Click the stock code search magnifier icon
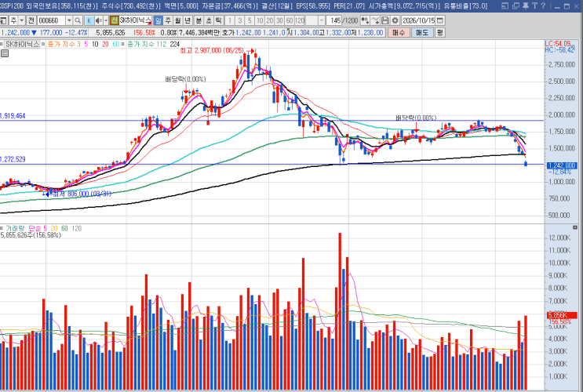This screenshot has width=583, height=392. [78, 20]
